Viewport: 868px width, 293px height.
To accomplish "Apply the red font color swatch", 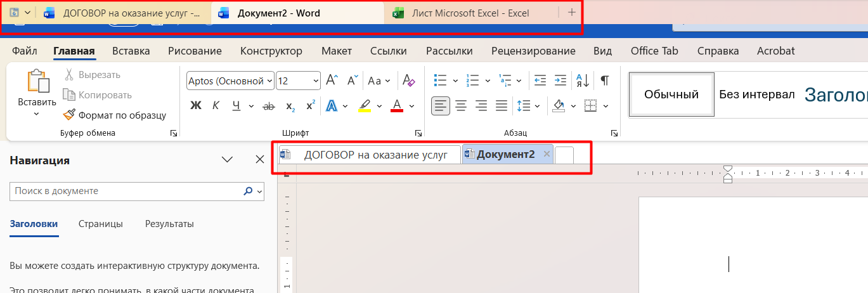I will [x=397, y=106].
